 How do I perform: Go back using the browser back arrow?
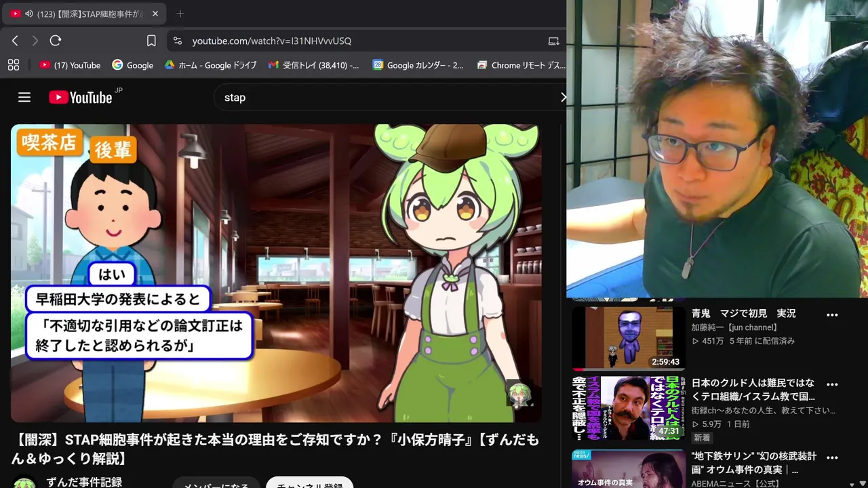click(15, 41)
